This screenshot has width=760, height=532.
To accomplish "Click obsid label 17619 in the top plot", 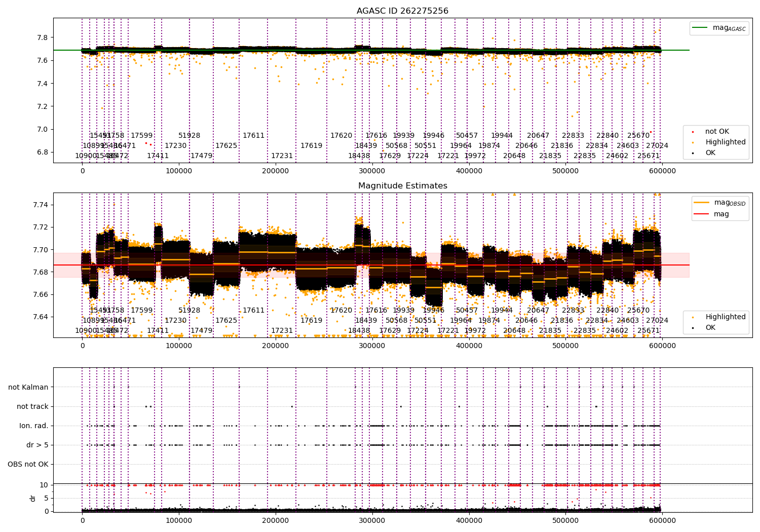I will point(312,146).
